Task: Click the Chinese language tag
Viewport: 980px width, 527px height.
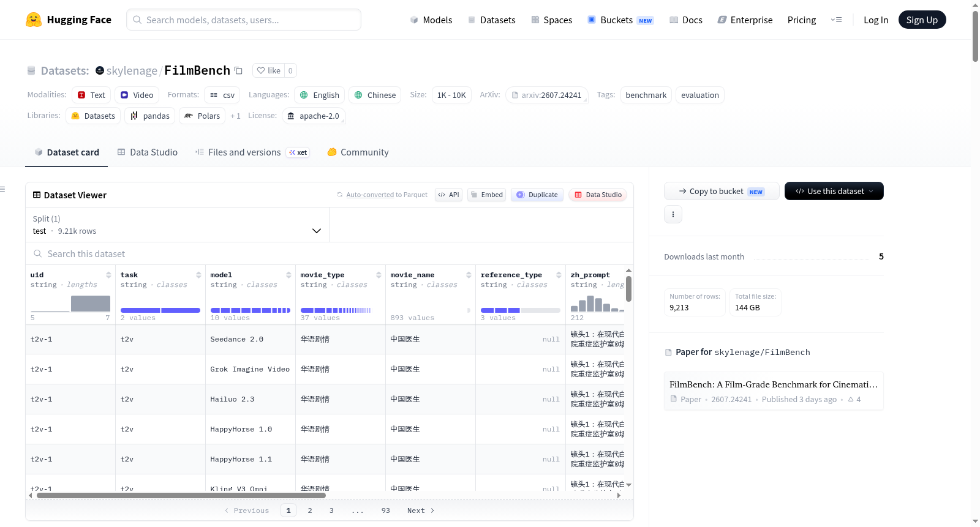Action: tap(375, 95)
